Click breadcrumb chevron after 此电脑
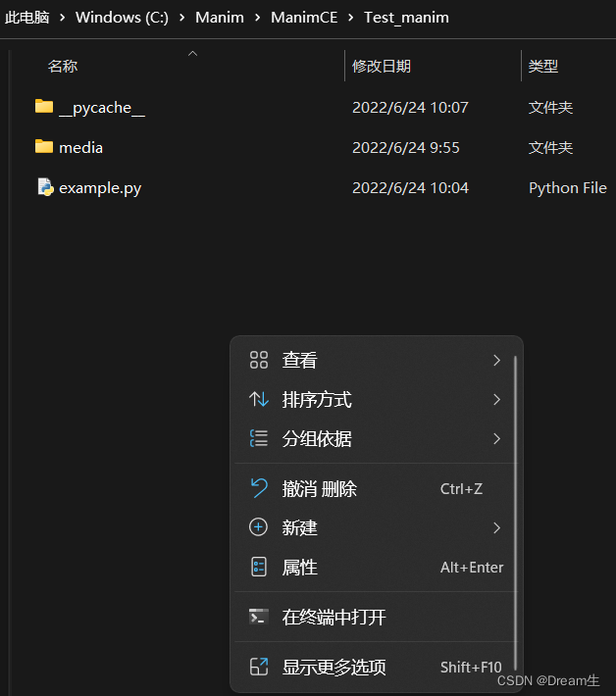The width and height of the screenshot is (616, 696). tap(62, 18)
